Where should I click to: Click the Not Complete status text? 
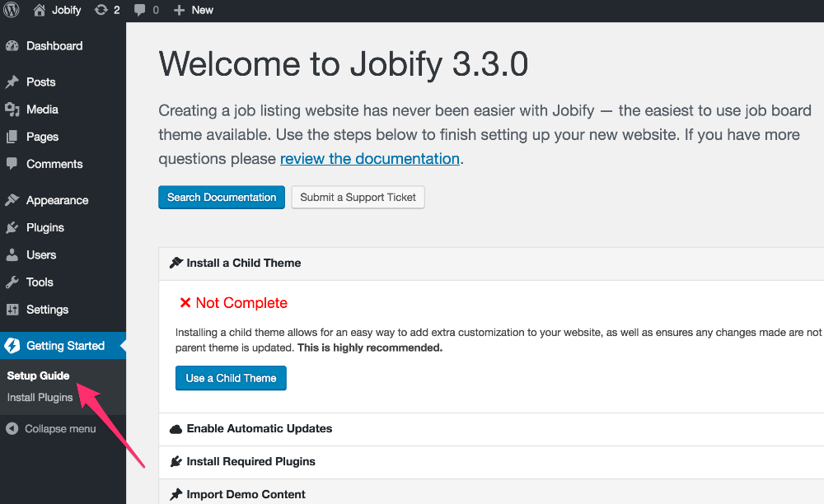tap(241, 303)
